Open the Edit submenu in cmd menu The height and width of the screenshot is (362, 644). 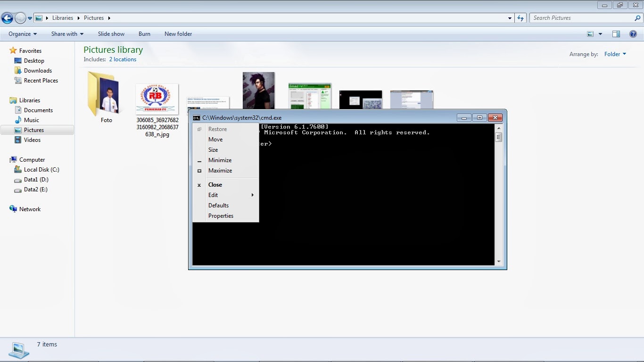coord(225,195)
